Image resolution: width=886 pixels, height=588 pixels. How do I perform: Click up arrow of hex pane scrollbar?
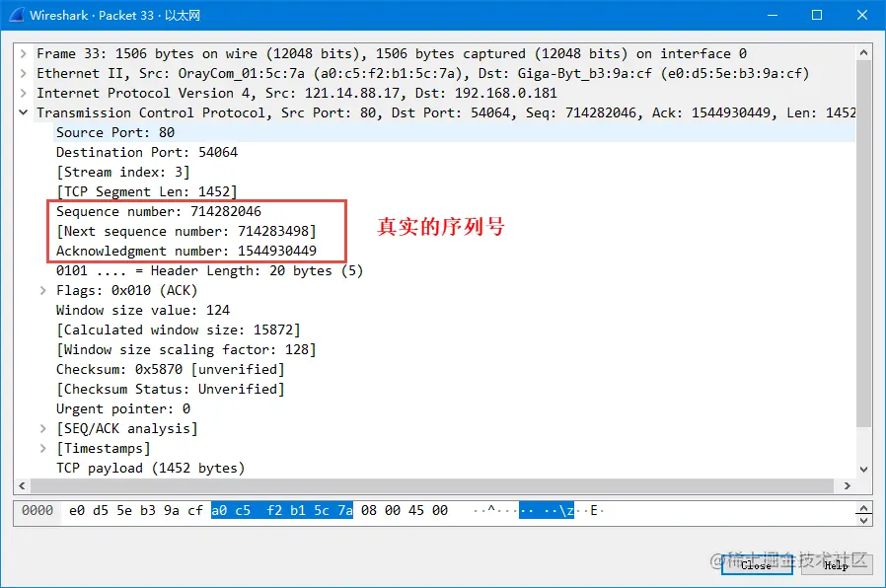tap(863, 507)
